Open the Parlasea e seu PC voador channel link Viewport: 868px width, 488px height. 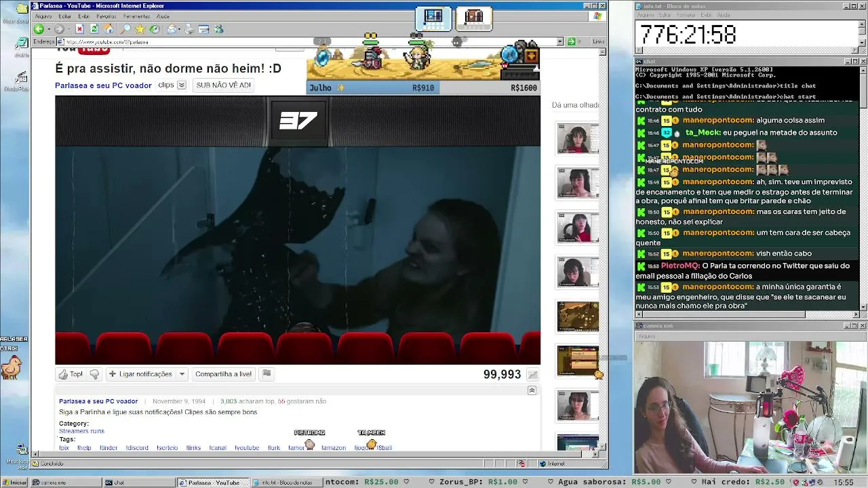[103, 85]
